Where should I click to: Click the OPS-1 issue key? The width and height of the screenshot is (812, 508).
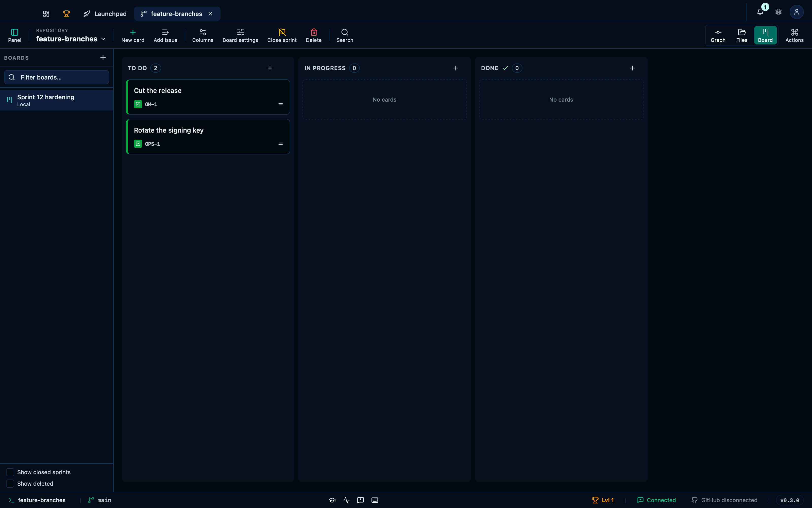coord(152,144)
